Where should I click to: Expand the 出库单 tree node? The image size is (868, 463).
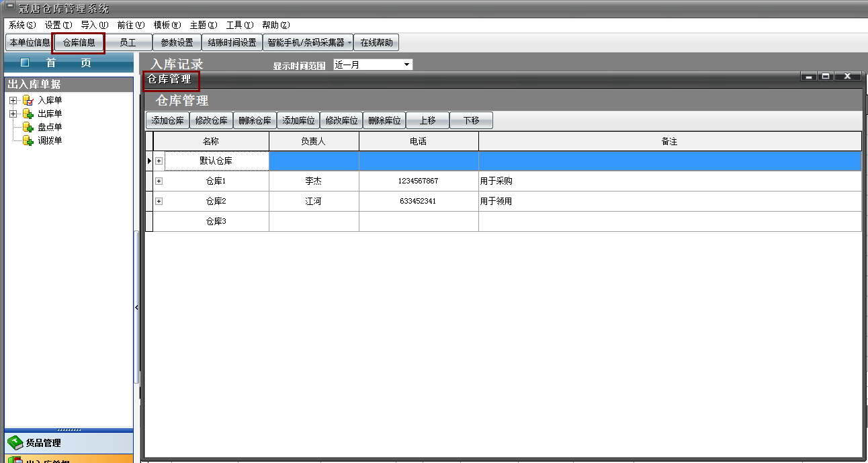pyautogui.click(x=13, y=114)
